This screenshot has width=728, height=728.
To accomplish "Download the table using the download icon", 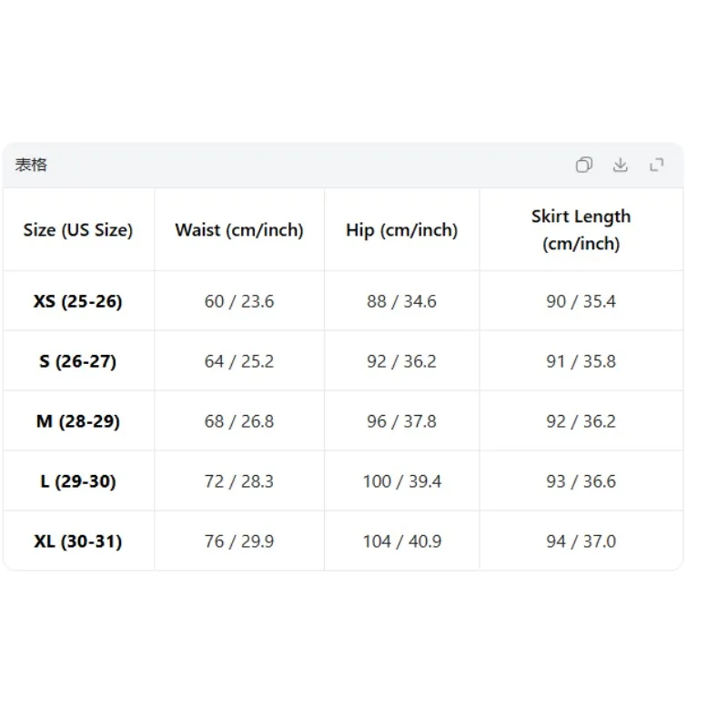I will pos(621,165).
